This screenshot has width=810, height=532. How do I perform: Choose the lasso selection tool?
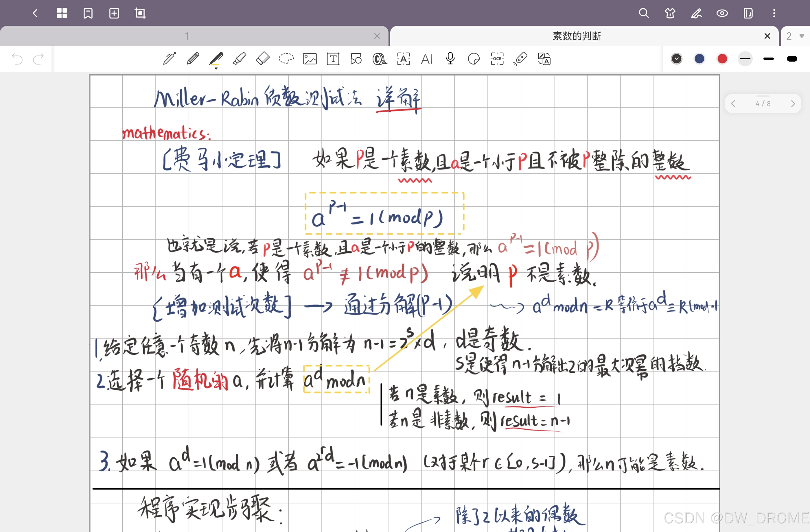(x=286, y=59)
